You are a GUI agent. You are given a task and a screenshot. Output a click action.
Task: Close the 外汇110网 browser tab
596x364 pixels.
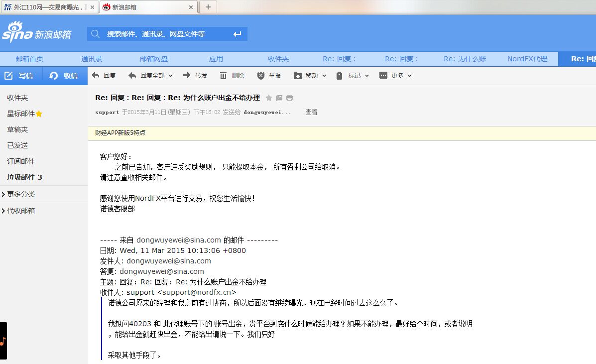93,7
